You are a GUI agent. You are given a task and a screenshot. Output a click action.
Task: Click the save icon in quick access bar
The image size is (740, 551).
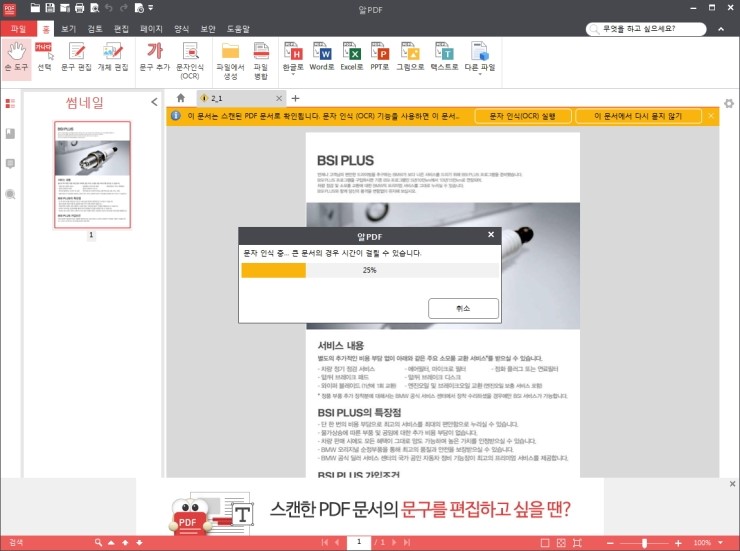click(x=50, y=8)
